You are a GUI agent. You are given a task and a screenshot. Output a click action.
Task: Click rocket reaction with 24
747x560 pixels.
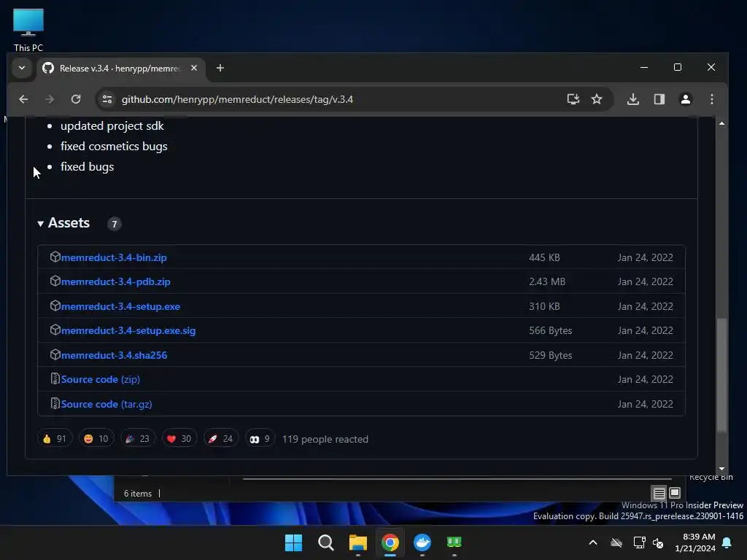pyautogui.click(x=220, y=438)
